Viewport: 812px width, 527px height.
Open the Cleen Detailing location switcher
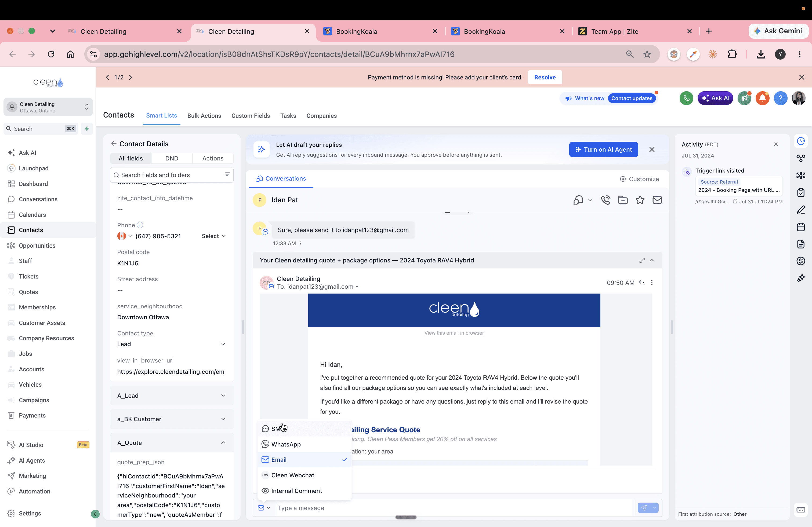[x=48, y=107]
